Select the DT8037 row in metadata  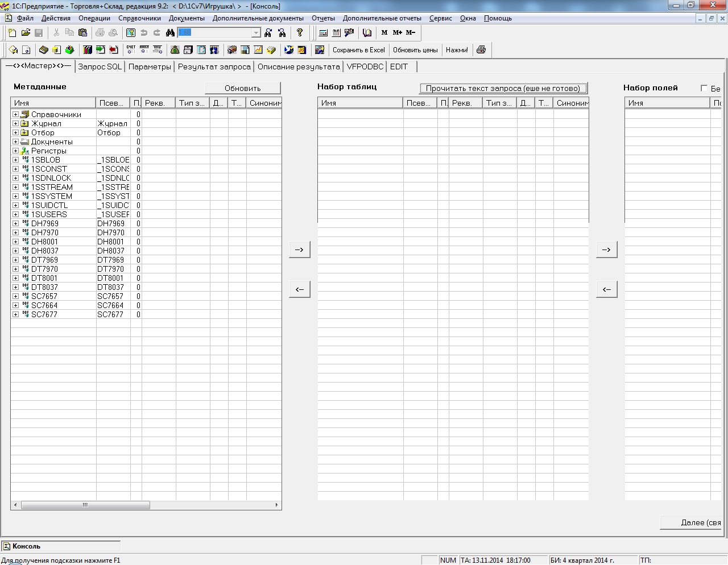[x=146, y=287]
